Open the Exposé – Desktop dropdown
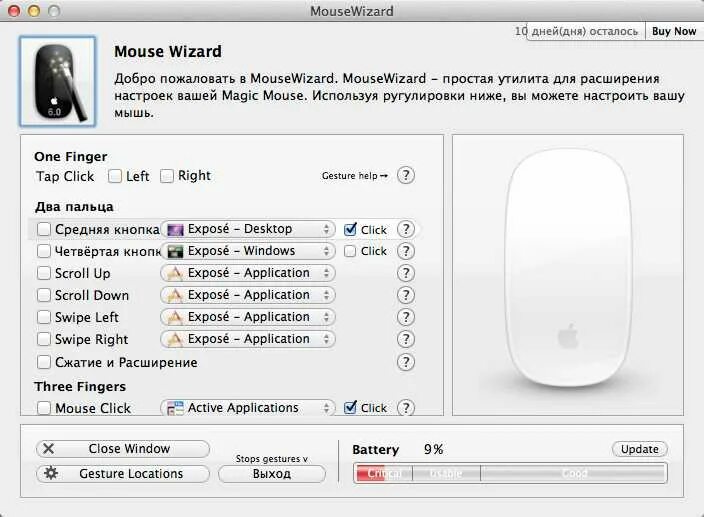704x517 pixels. pyautogui.click(x=248, y=229)
